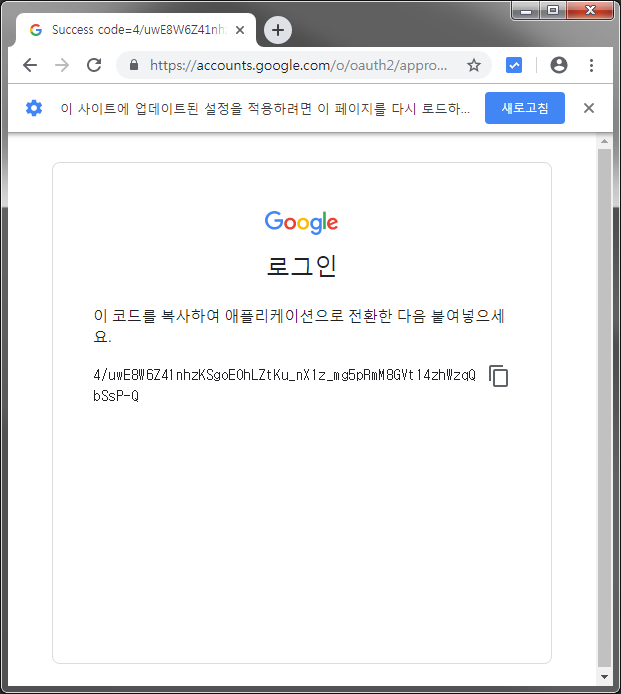
Task: Click the copy-code instruction text
Action: click(x=299, y=326)
